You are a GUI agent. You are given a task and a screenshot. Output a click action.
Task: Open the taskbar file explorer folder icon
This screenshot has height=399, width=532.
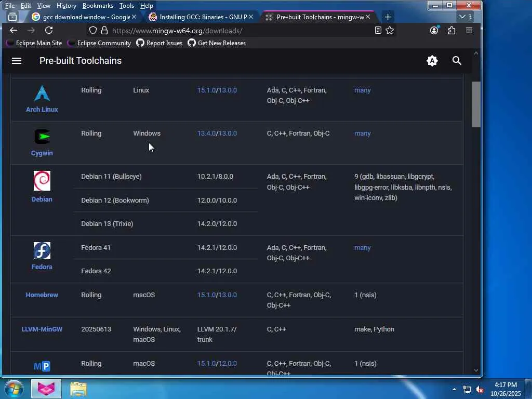[x=78, y=389]
